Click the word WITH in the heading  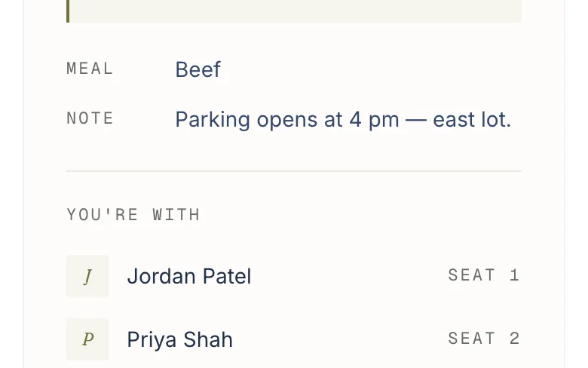coord(176,215)
